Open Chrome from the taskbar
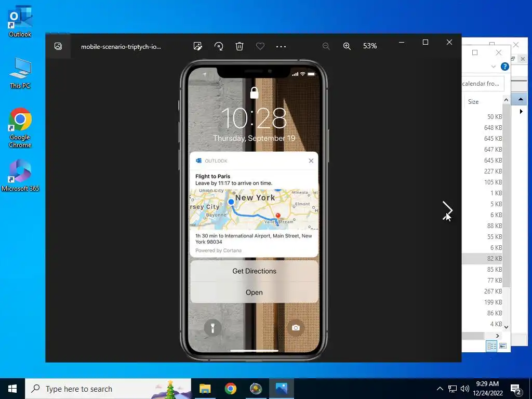Image resolution: width=532 pixels, height=399 pixels. [x=230, y=389]
